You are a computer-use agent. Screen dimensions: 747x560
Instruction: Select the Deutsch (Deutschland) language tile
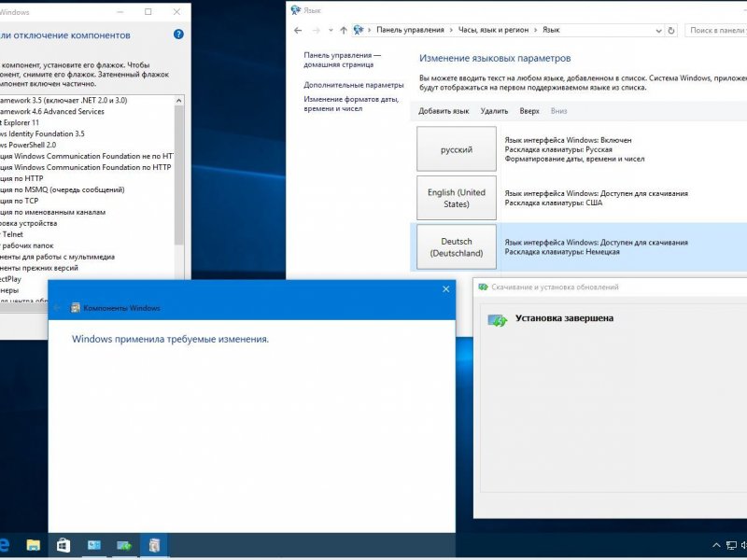(457, 247)
